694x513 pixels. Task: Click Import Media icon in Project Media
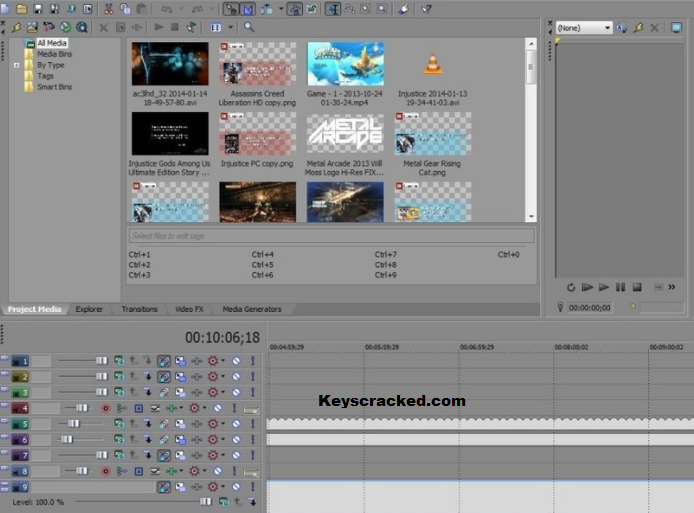32,27
